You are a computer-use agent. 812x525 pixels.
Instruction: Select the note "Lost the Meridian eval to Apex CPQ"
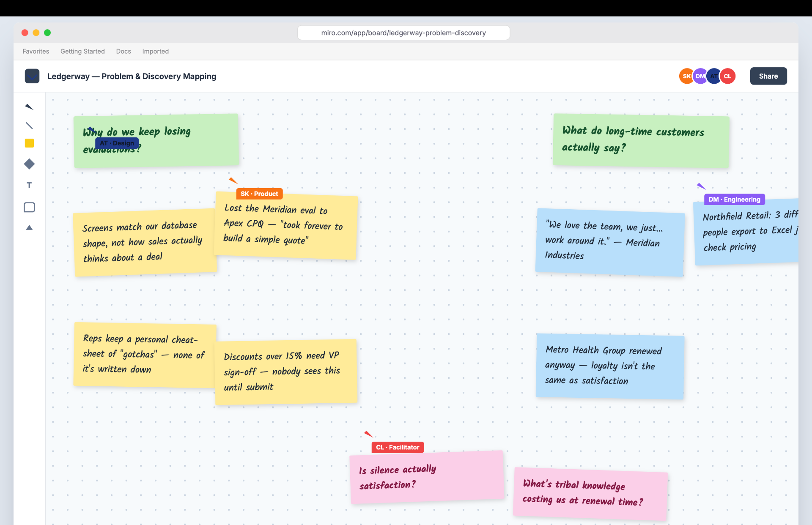click(x=286, y=225)
